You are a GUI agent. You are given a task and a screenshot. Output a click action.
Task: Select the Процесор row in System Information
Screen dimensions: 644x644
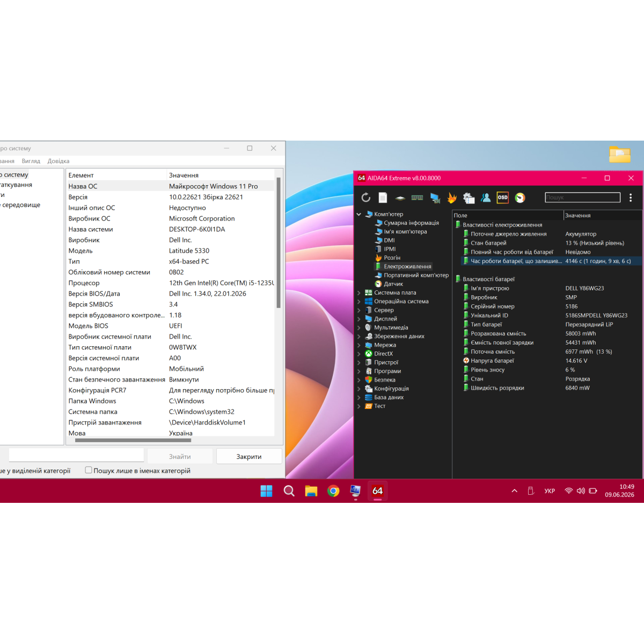170,283
